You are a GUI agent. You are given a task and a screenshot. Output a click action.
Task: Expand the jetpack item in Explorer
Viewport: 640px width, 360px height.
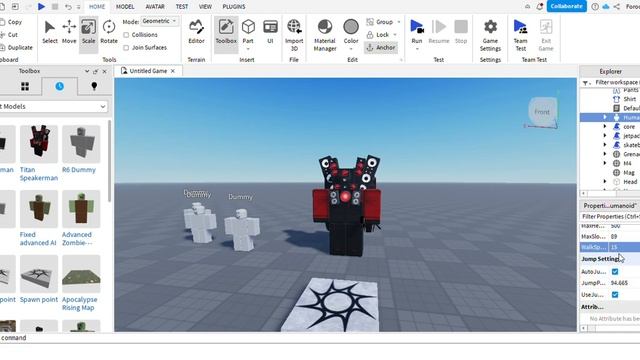(605, 136)
